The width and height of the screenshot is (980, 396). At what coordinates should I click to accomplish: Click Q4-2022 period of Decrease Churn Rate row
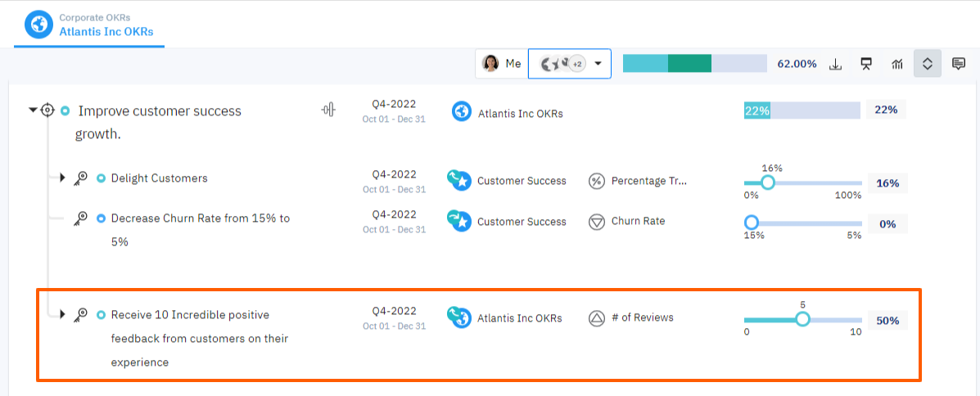tap(394, 214)
